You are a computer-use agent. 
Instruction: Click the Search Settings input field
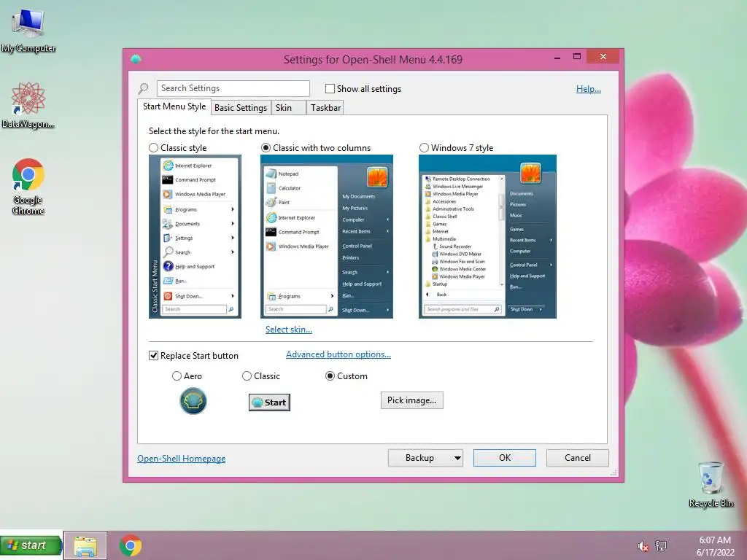pos(233,88)
